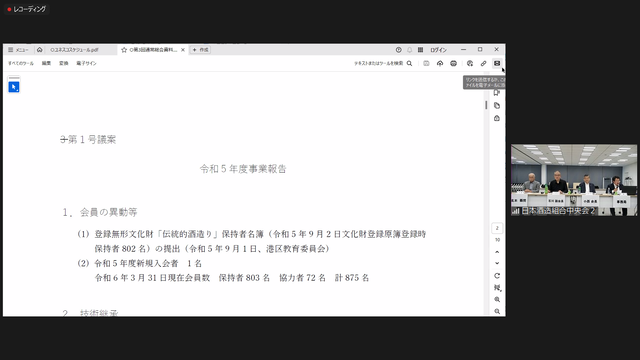Image resolution: width=640 pixels, height=360 pixels.
Task: Open the apps grid icon
Action: (420, 50)
